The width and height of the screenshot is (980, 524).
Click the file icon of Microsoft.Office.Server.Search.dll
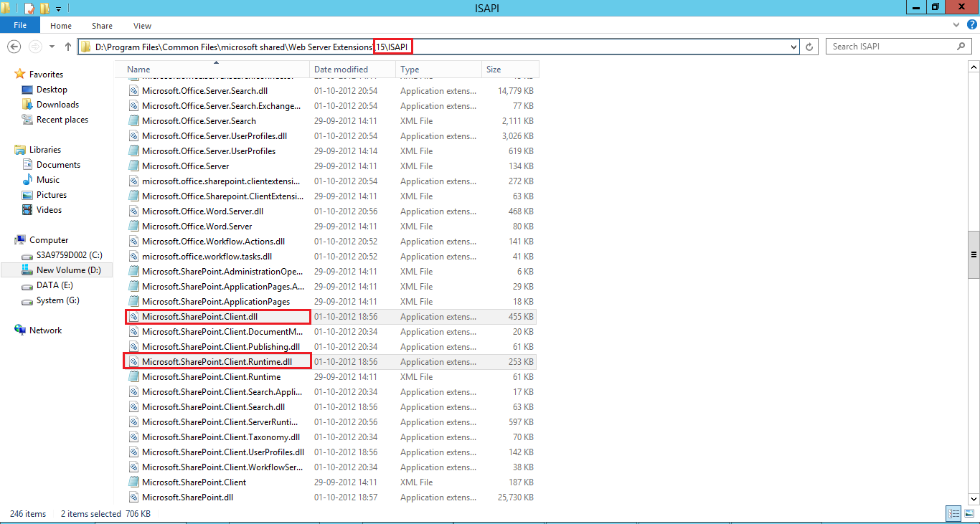pyautogui.click(x=133, y=91)
